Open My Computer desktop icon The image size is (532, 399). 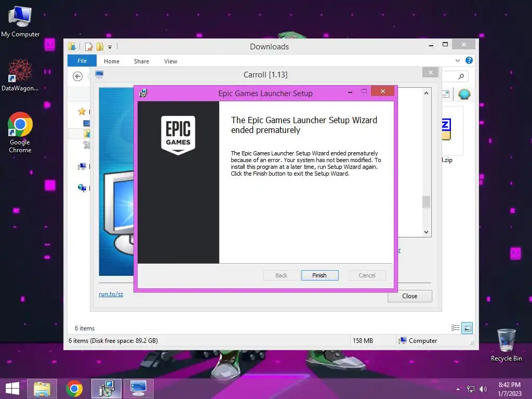point(20,21)
